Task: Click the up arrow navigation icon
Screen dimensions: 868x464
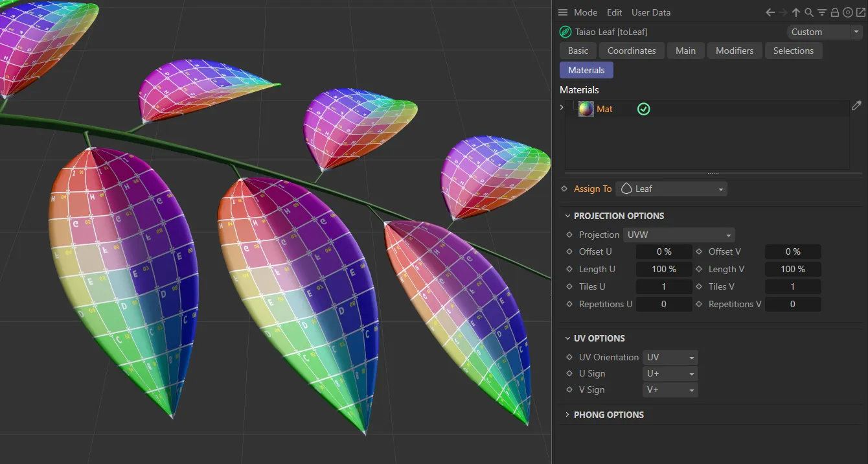Action: point(795,12)
